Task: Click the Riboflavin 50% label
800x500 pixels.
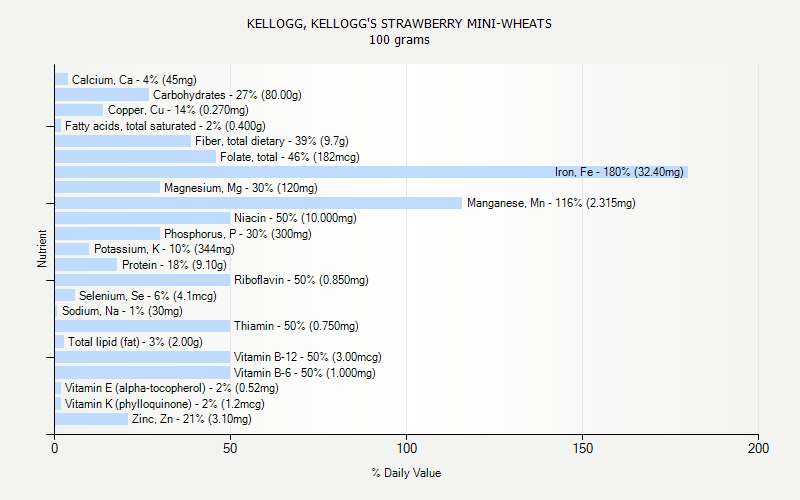Action: 301,280
